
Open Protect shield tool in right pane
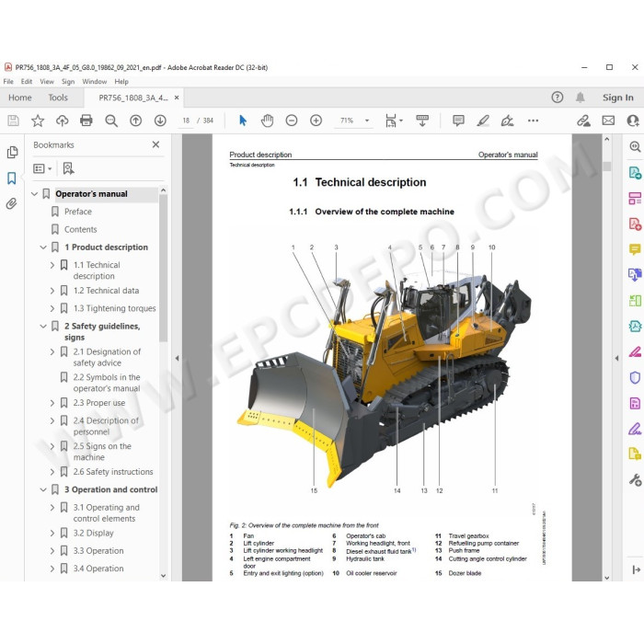click(x=635, y=377)
